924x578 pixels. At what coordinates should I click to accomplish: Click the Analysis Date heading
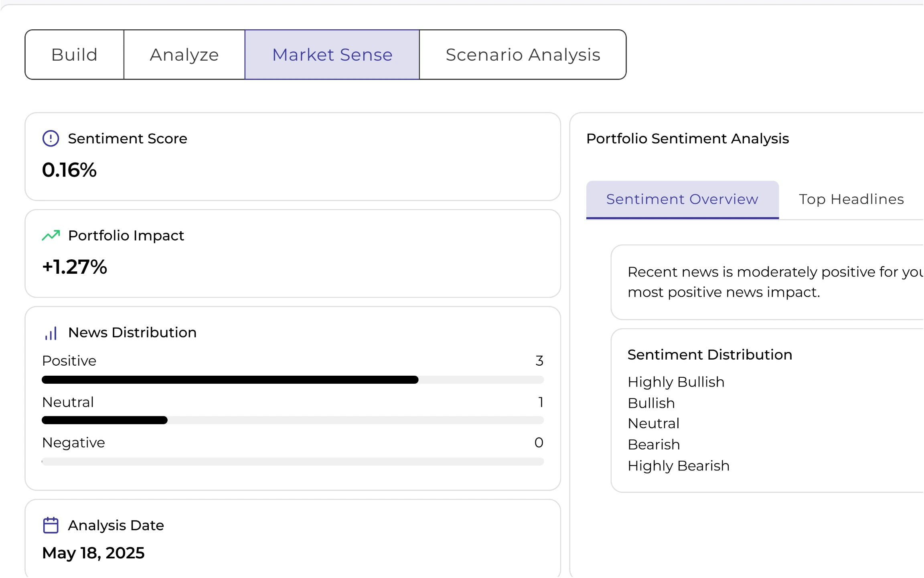pyautogui.click(x=116, y=525)
